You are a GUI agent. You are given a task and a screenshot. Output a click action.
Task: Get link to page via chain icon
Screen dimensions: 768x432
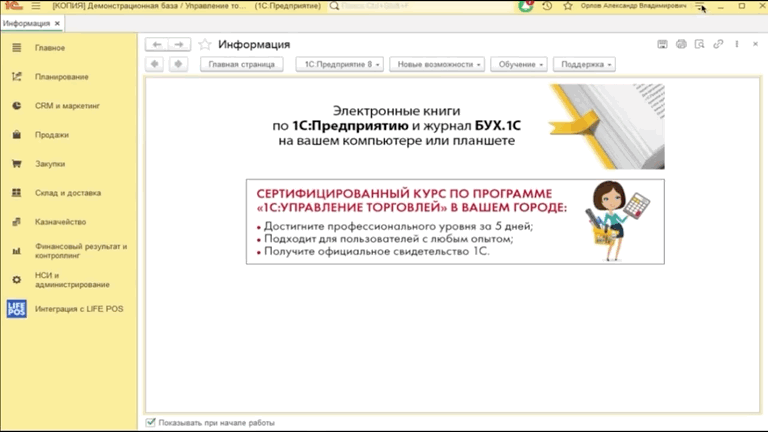[x=718, y=44]
